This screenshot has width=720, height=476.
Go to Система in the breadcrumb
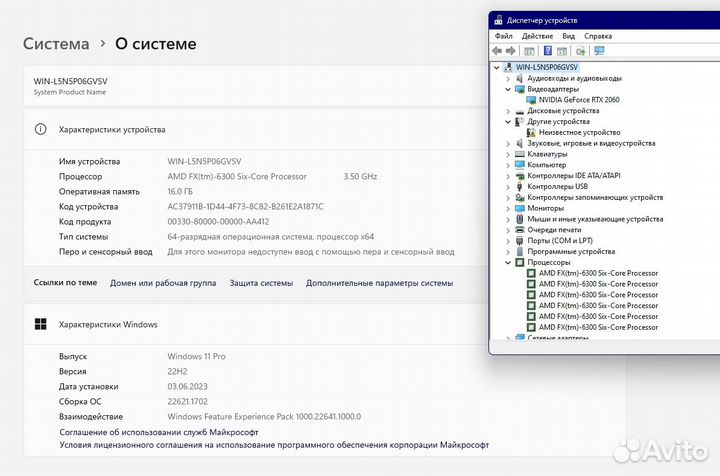[56, 44]
